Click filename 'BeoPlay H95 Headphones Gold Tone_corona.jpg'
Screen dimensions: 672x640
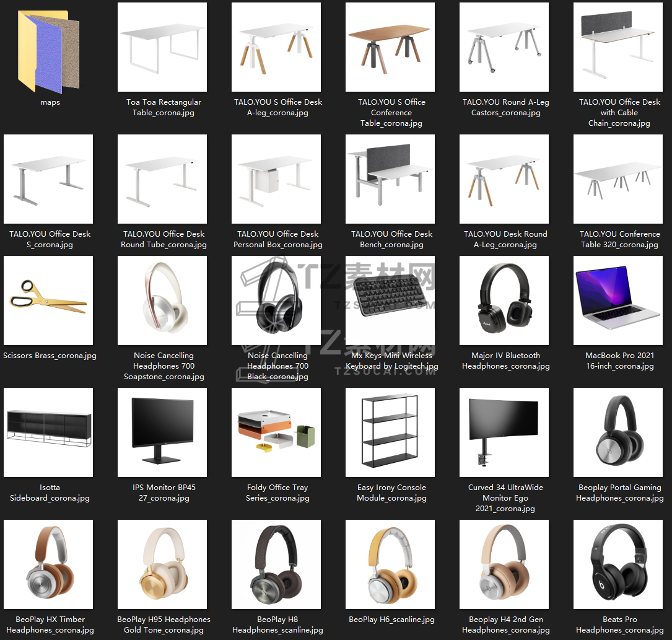click(164, 625)
